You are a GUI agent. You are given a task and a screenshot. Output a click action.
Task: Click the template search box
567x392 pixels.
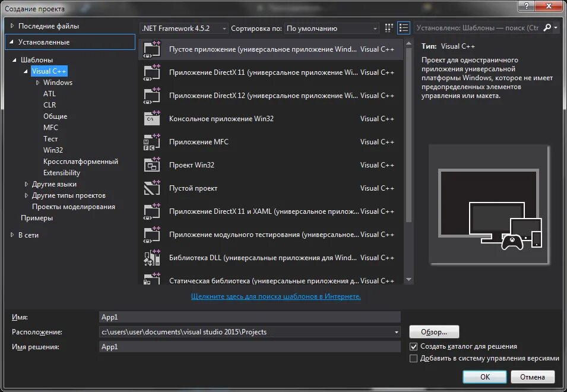[478, 28]
